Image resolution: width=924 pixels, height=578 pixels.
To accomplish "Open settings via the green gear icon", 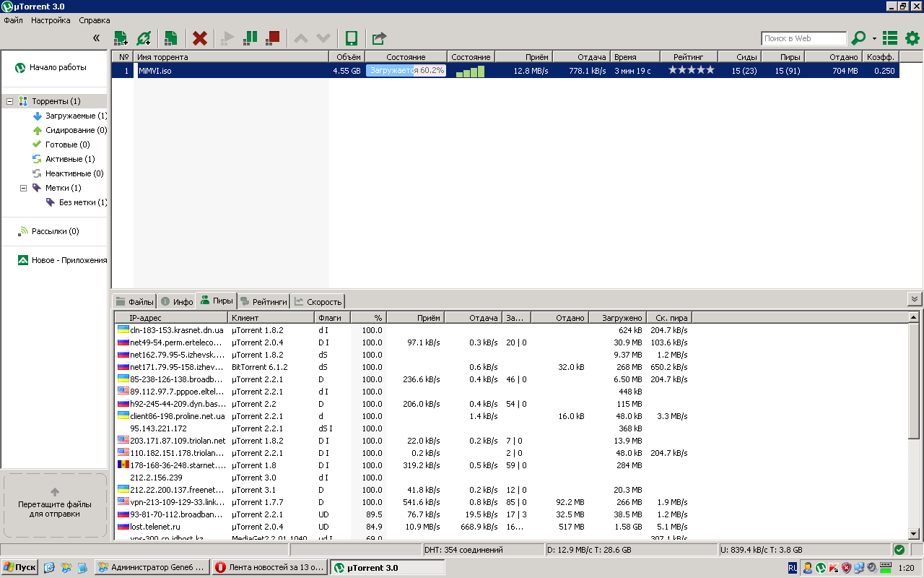I will pos(912,38).
